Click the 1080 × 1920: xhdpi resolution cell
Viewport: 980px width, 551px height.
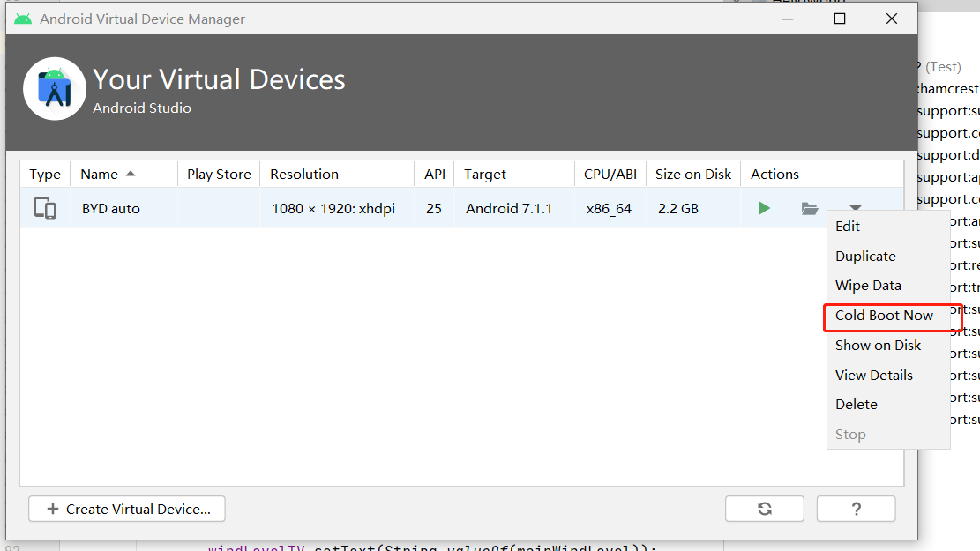coord(333,209)
